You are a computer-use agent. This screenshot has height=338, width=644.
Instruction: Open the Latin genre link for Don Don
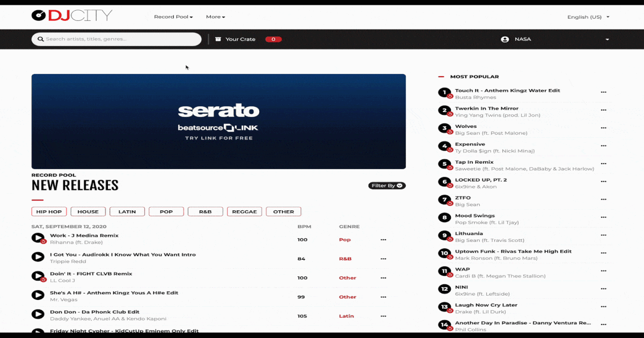pyautogui.click(x=346, y=316)
